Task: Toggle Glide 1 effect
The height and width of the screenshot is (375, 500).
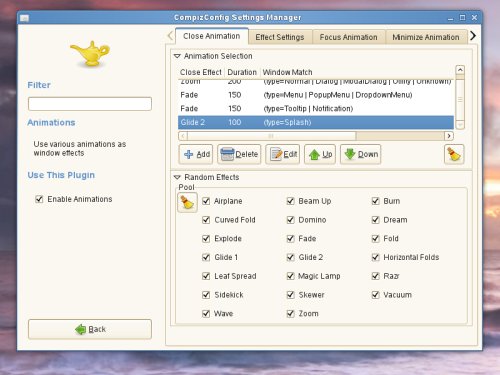Action: point(206,257)
